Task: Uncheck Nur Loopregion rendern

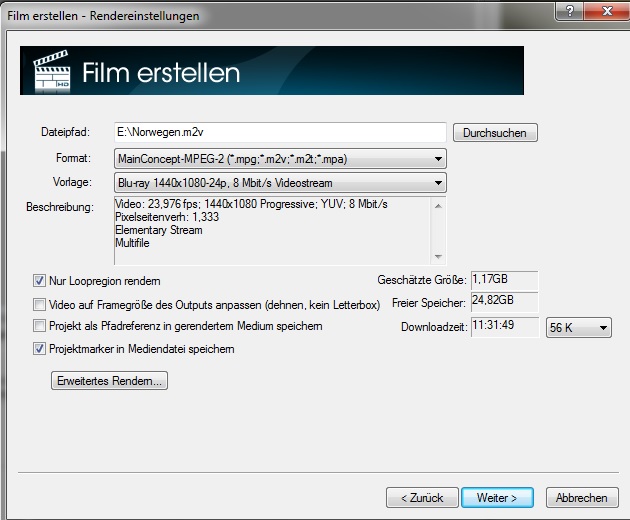Action: click(x=40, y=281)
